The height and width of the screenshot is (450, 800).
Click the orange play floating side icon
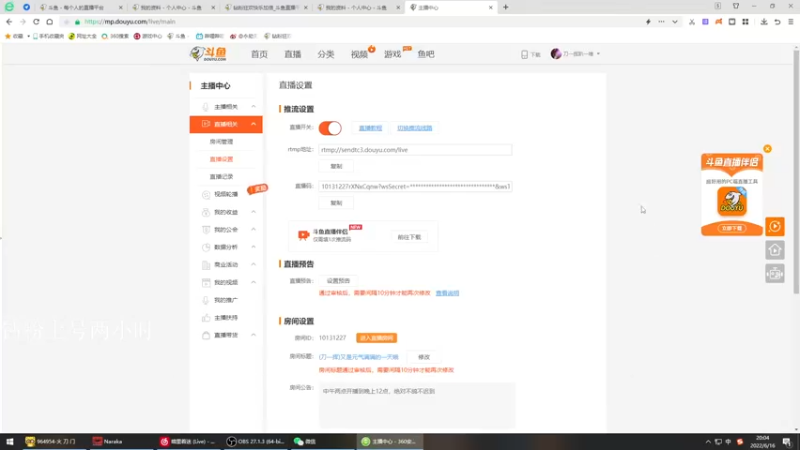tap(774, 227)
